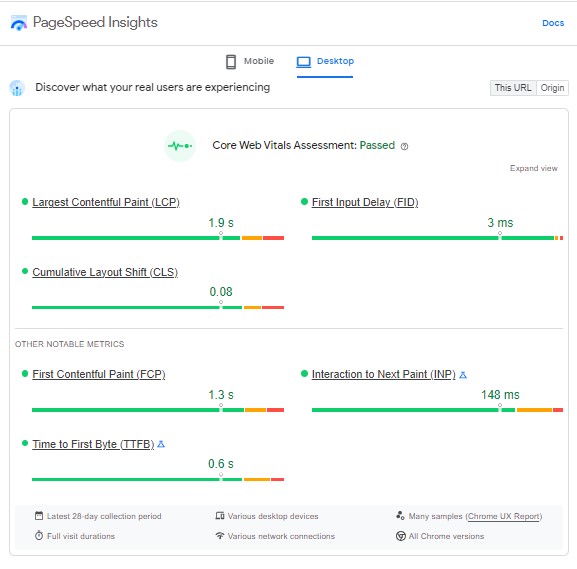This screenshot has width=577, height=569.
Task: Click the FCP distribution bar
Action: click(158, 410)
